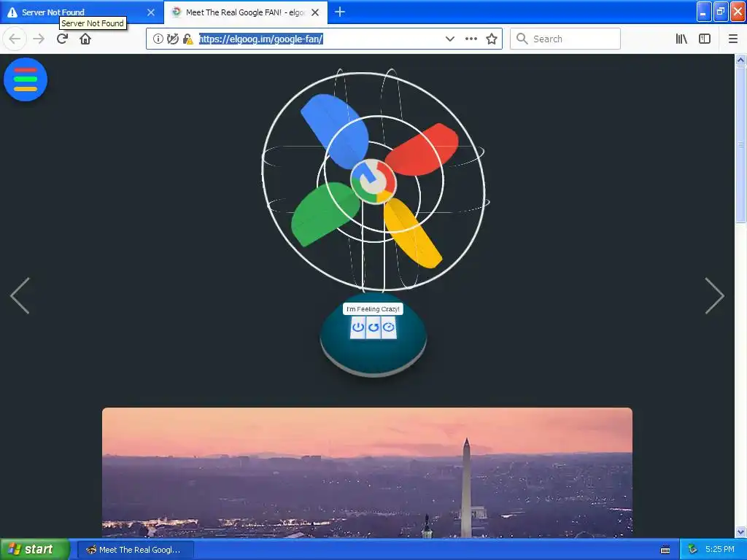This screenshot has width=747, height=560.
Task: Go forward using the forward arrow
Action: click(x=39, y=39)
